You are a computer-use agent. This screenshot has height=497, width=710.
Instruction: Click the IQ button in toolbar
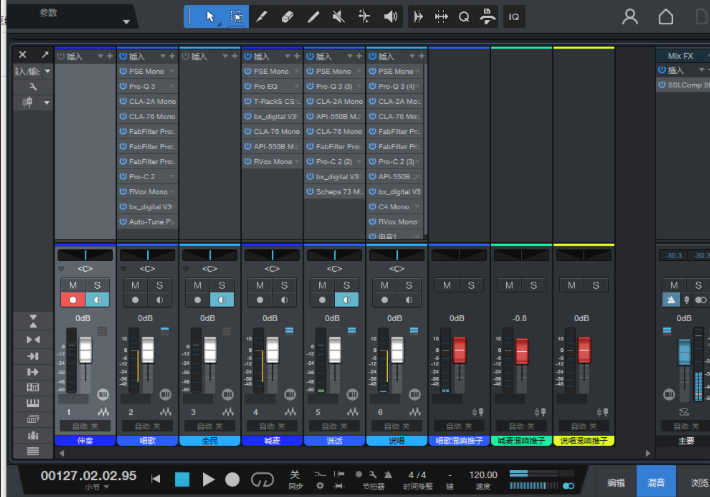[514, 17]
